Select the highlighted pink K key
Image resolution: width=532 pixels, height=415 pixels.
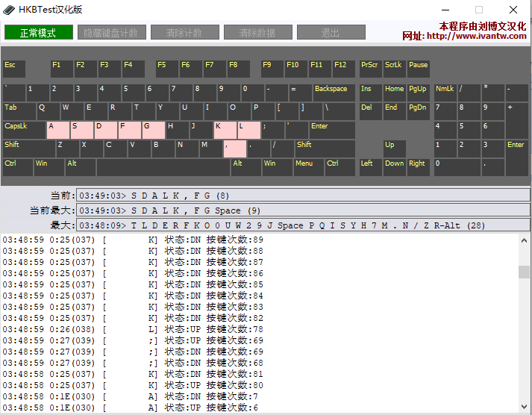click(x=225, y=130)
